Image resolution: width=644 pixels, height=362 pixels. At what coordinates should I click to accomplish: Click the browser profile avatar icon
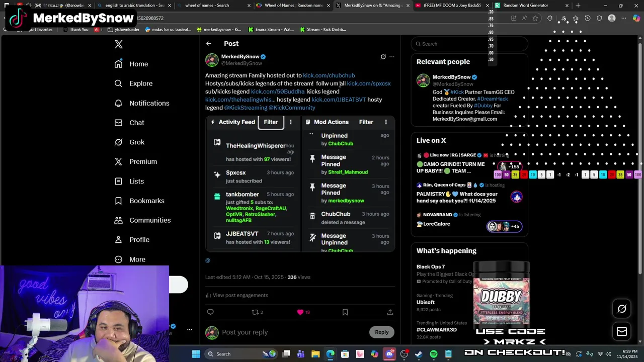click(x=612, y=18)
